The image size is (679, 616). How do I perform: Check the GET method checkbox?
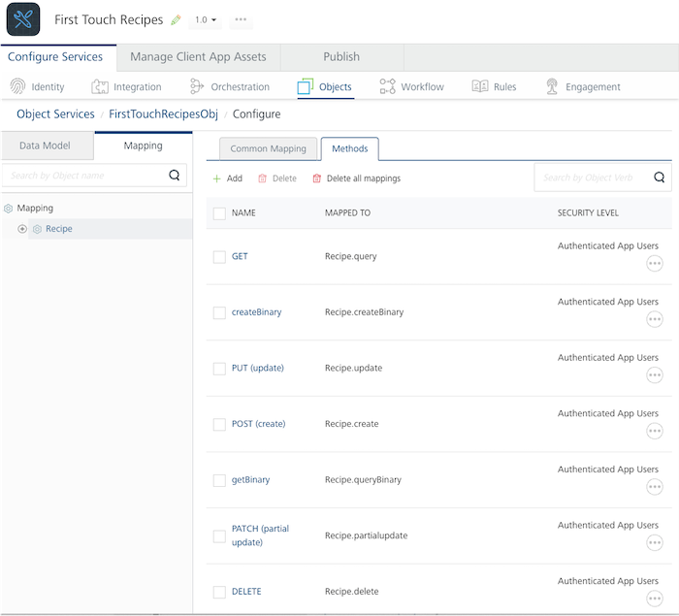click(x=219, y=257)
